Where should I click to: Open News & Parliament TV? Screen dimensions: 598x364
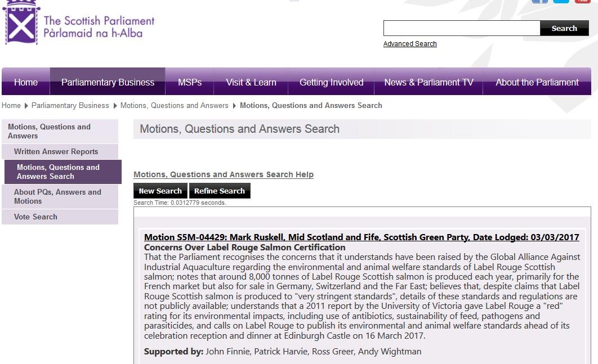(429, 82)
